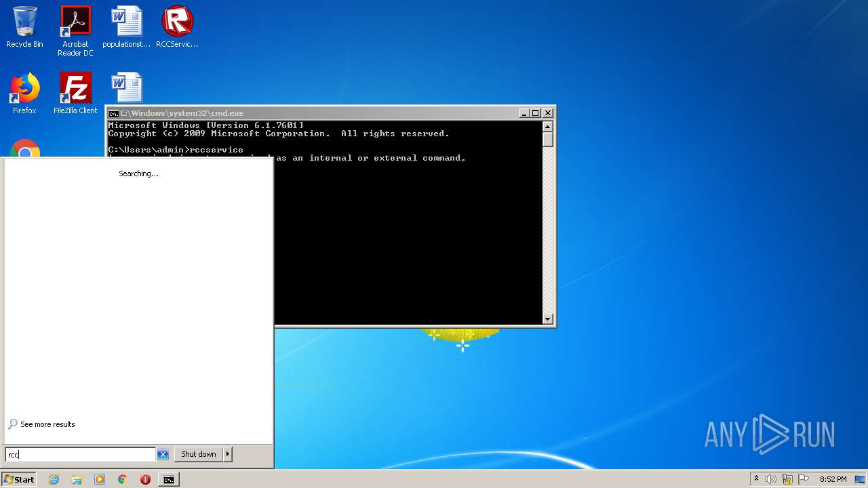Clear the search box with the X button

[163, 454]
